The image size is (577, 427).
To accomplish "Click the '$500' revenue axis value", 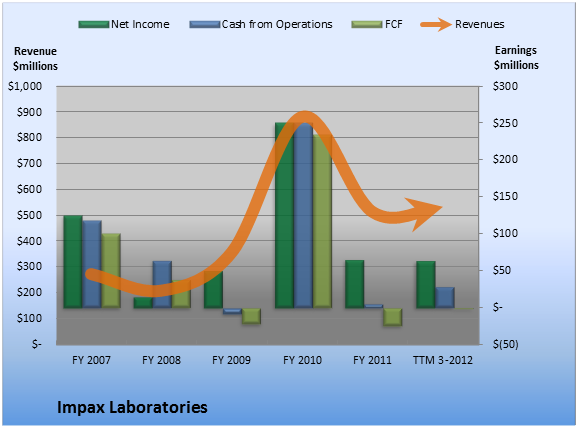I will click(x=29, y=215).
